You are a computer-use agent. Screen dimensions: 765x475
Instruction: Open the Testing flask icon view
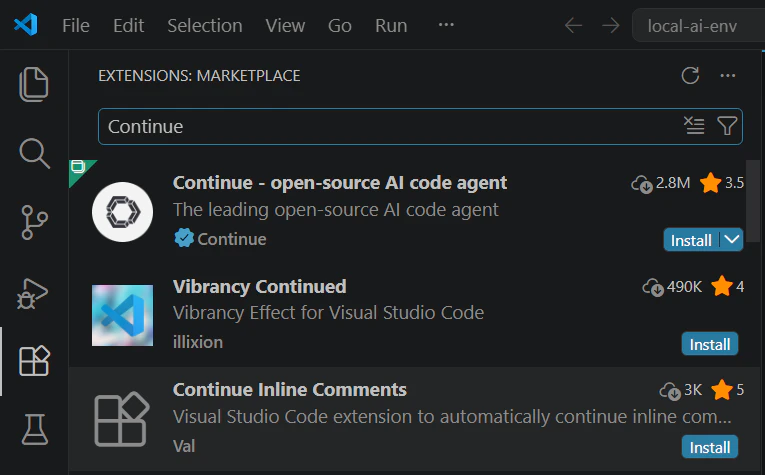click(34, 429)
